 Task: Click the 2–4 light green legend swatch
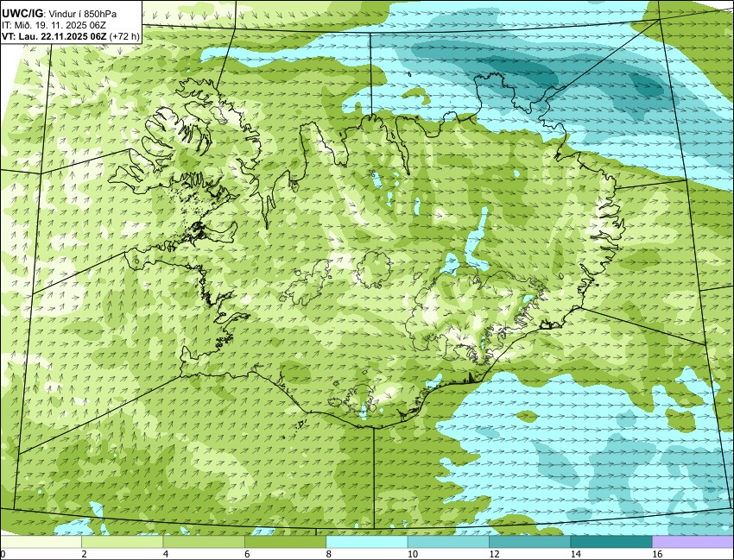click(122, 542)
